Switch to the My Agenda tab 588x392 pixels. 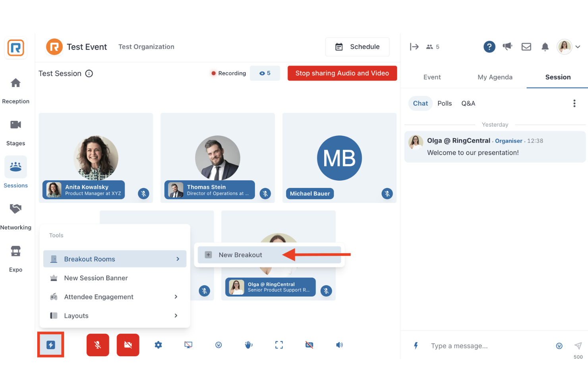coord(495,77)
